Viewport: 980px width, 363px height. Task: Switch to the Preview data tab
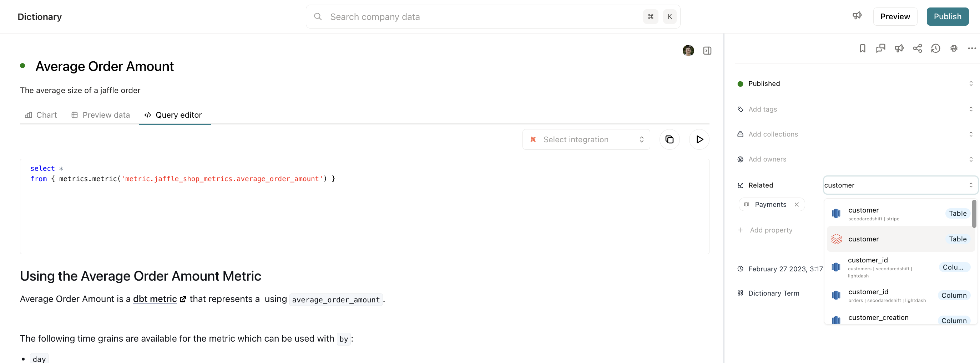click(x=101, y=115)
